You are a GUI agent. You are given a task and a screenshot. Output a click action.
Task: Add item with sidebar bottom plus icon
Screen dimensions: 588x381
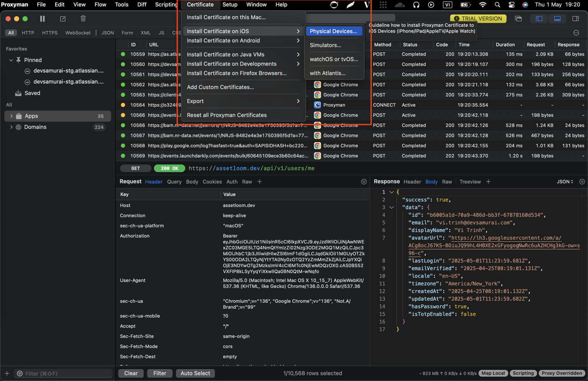pos(7,373)
